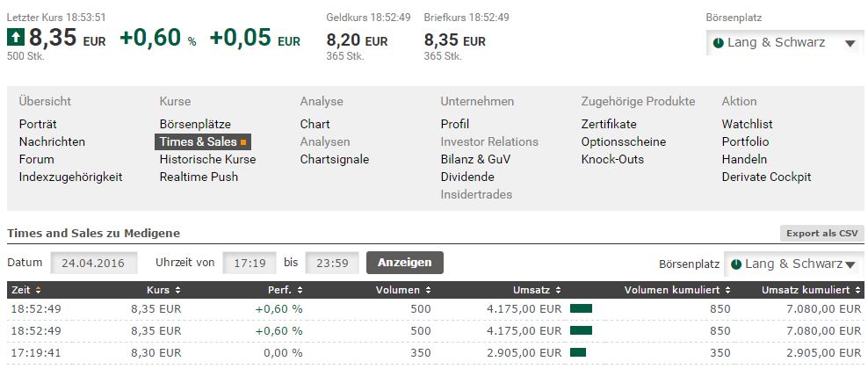Click the Datum field showing 24.04.2016
The image size is (868, 376).
pyautogui.click(x=94, y=263)
